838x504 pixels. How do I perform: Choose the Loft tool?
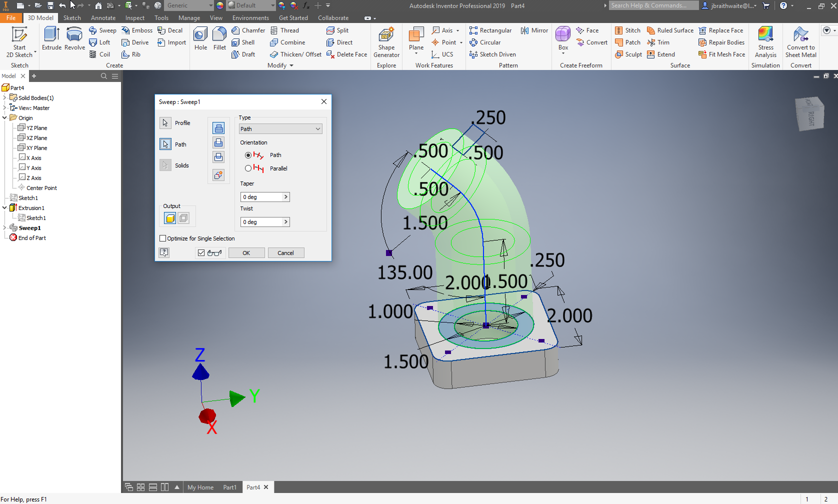click(x=99, y=42)
